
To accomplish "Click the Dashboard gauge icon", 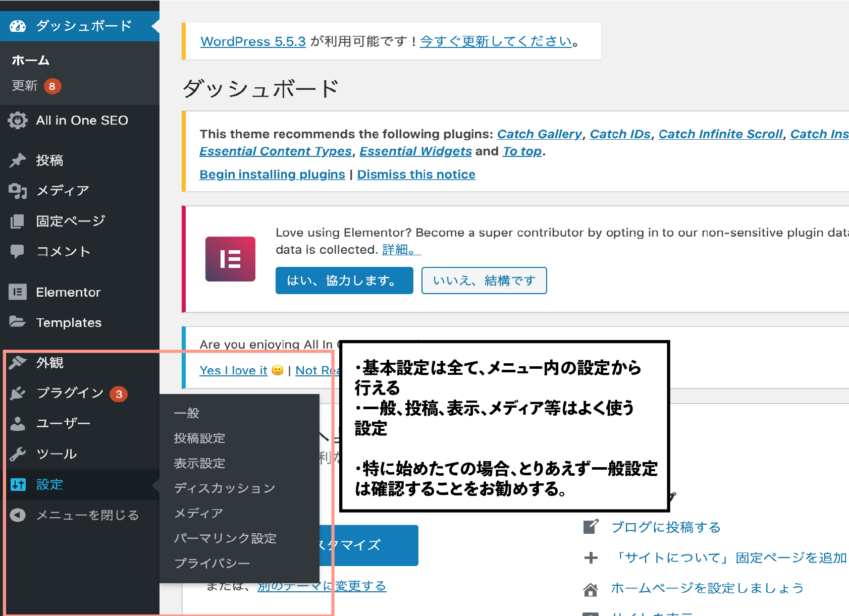I will click(x=18, y=26).
